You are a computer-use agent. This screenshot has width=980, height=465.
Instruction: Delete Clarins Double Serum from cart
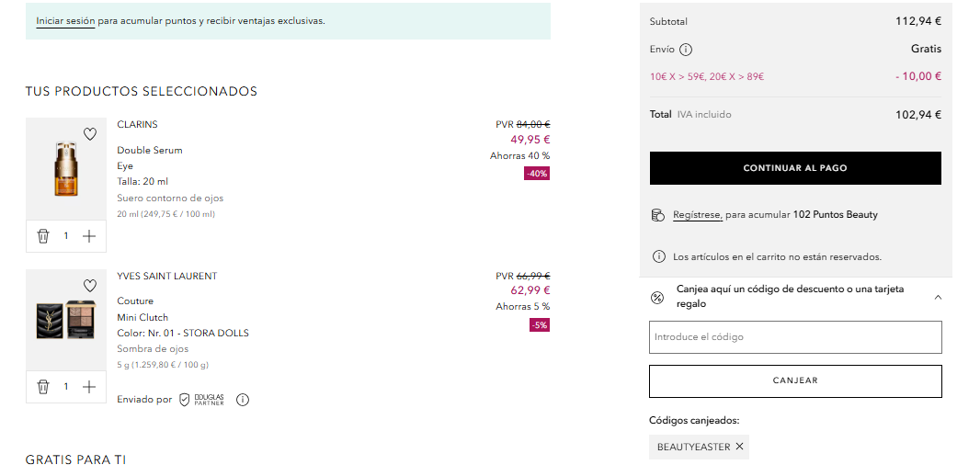tap(43, 236)
